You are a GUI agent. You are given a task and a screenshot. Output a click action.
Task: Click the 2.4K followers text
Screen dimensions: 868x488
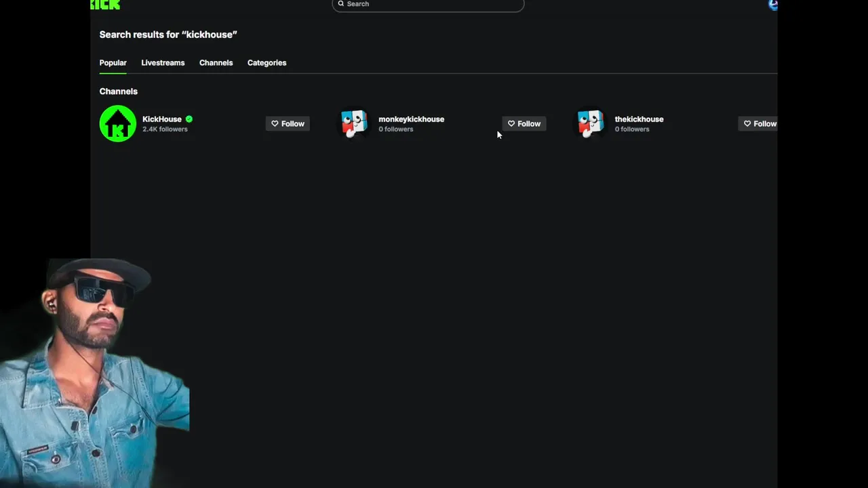coord(165,129)
